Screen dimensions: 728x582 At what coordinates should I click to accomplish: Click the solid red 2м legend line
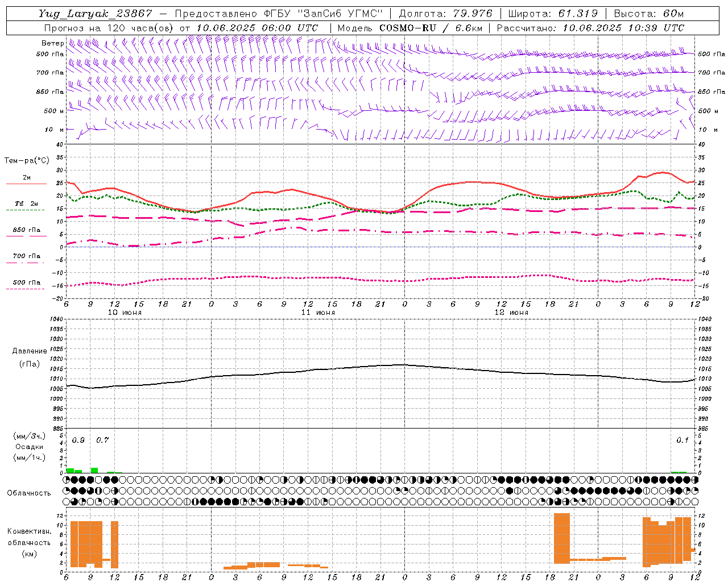click(26, 184)
